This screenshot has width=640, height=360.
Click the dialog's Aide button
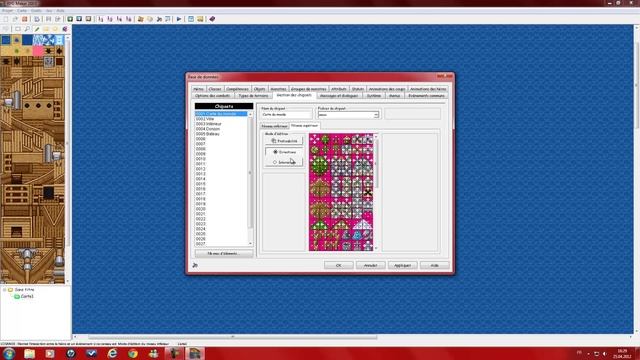tap(434, 265)
